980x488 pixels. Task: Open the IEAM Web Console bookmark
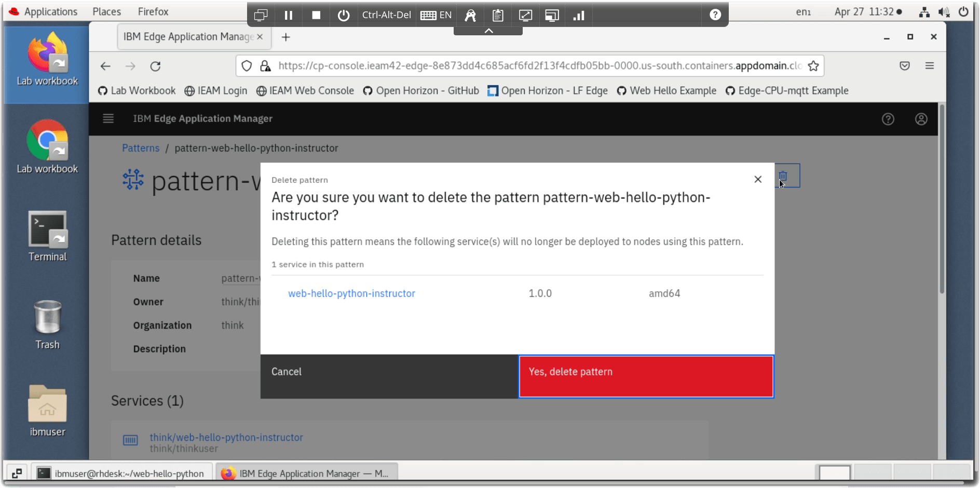[305, 91]
